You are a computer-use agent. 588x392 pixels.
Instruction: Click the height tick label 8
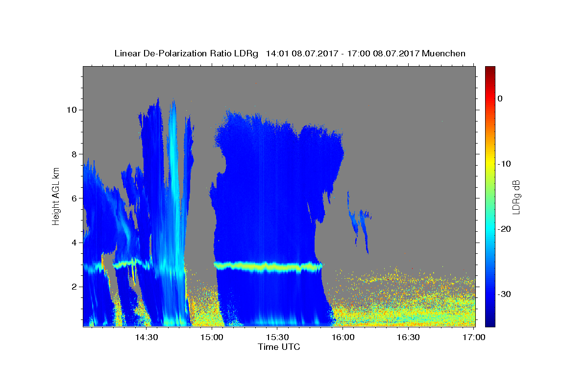click(74, 154)
